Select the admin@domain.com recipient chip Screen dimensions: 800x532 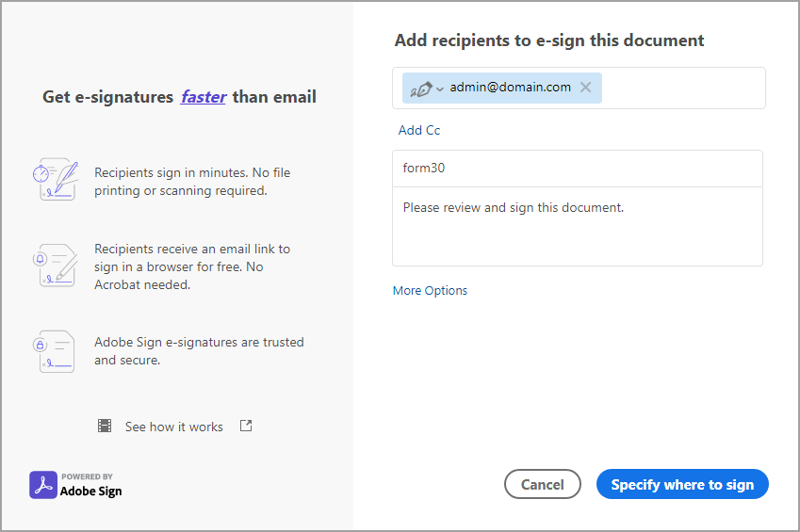coord(510,88)
